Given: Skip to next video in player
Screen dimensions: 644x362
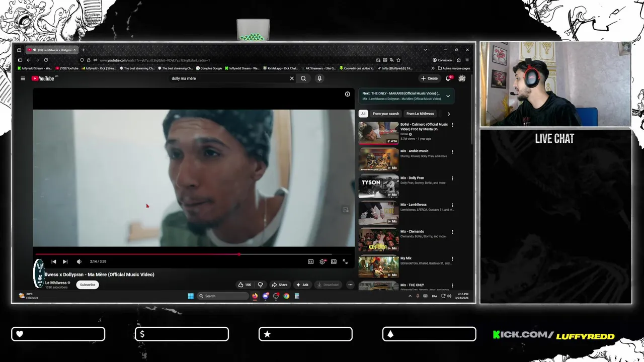Looking at the screenshot, I should click(65, 261).
